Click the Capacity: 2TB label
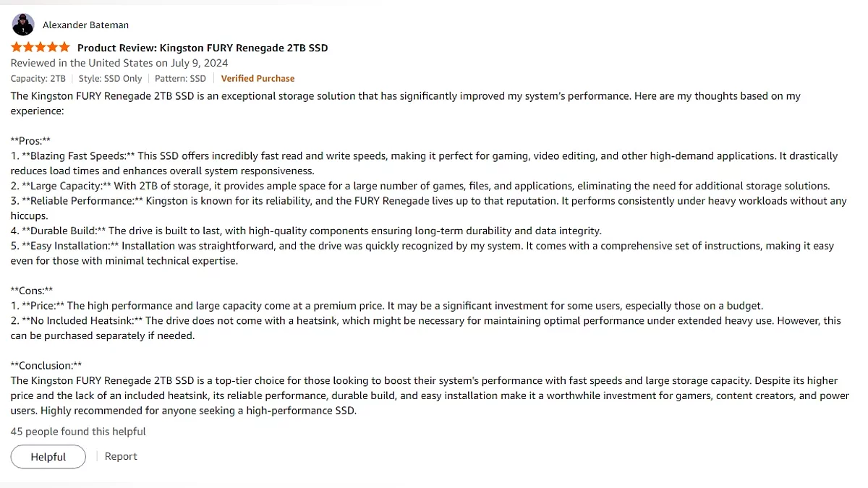This screenshot has height=488, width=868. coord(38,78)
